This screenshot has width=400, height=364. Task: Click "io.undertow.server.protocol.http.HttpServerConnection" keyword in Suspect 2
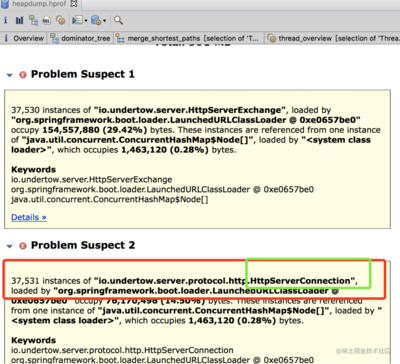click(122, 350)
